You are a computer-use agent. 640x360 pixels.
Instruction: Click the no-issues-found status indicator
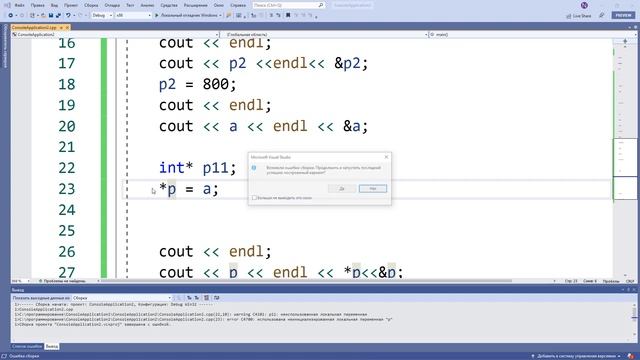(x=62, y=281)
